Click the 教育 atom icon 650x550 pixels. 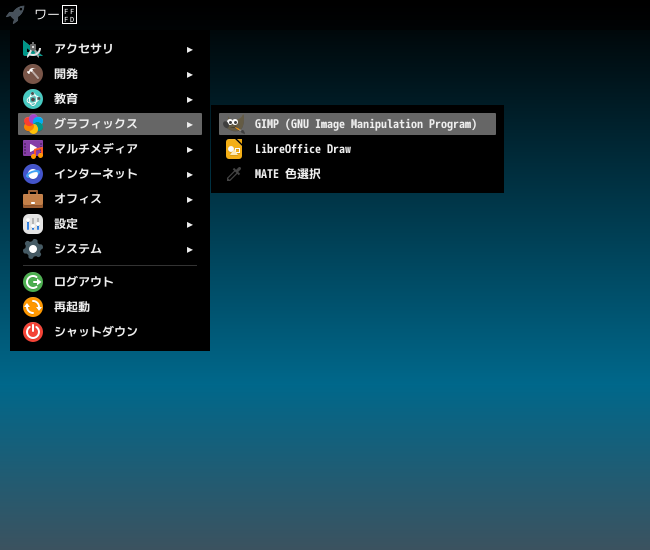[x=33, y=99]
